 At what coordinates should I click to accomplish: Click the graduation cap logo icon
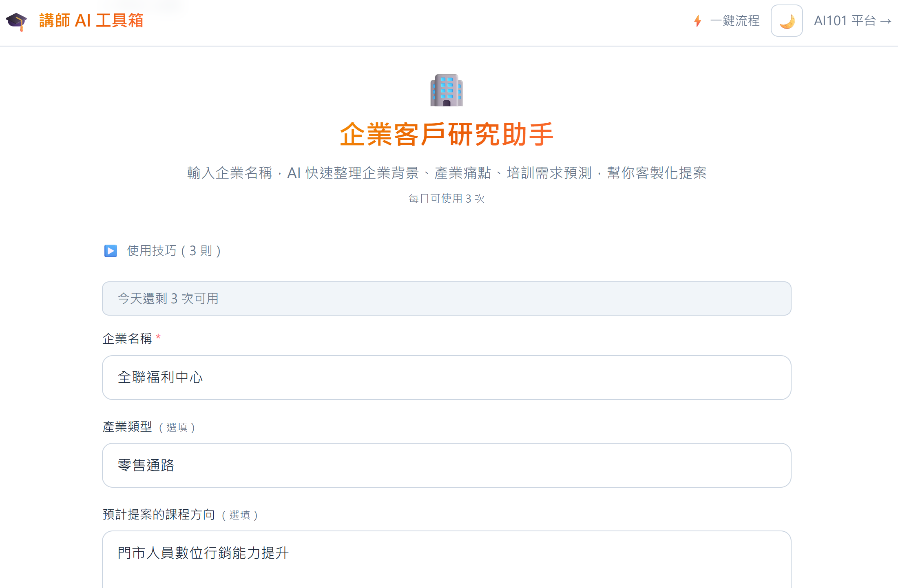(x=16, y=21)
